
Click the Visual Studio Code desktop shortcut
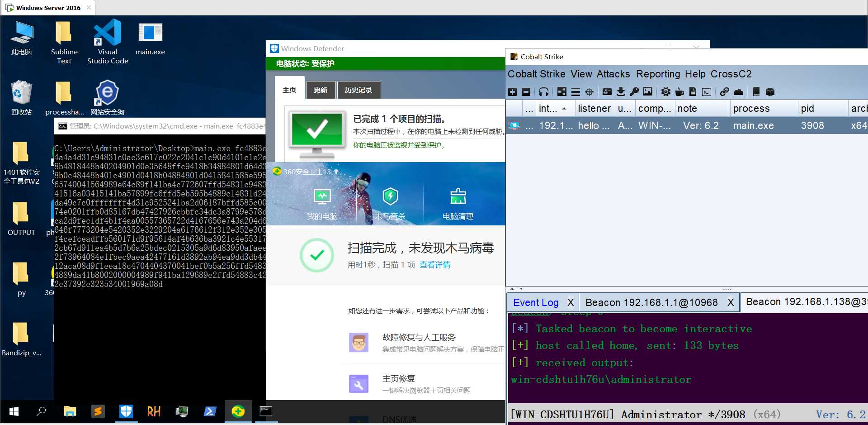click(108, 42)
